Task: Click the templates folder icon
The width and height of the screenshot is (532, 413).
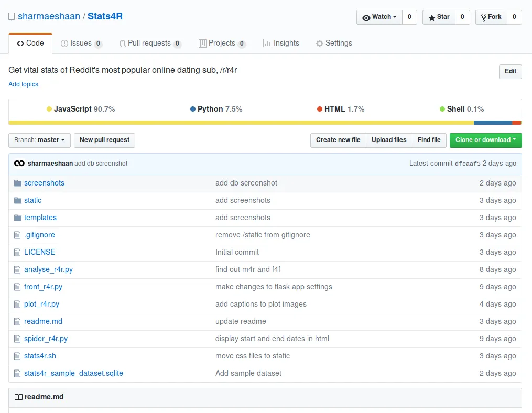Action: click(x=18, y=218)
